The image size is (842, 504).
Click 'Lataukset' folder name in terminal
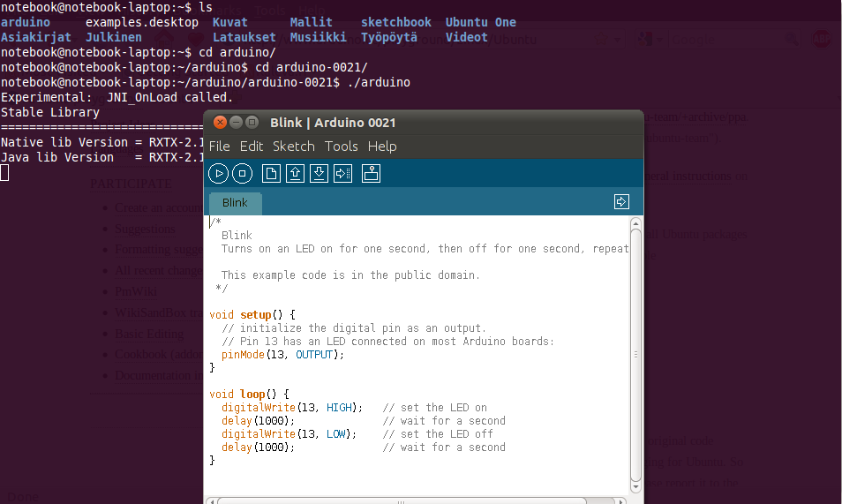pyautogui.click(x=244, y=37)
